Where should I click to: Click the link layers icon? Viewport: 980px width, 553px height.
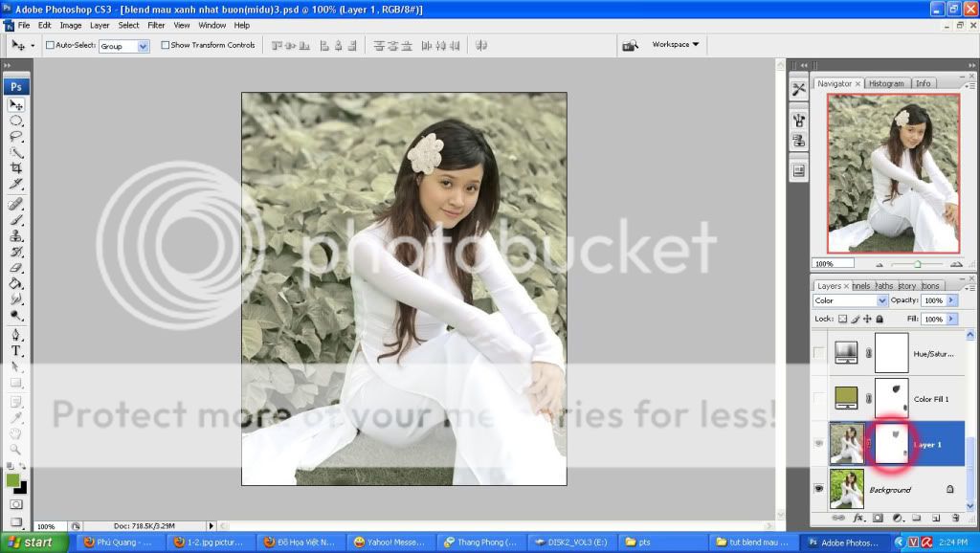pos(838,518)
